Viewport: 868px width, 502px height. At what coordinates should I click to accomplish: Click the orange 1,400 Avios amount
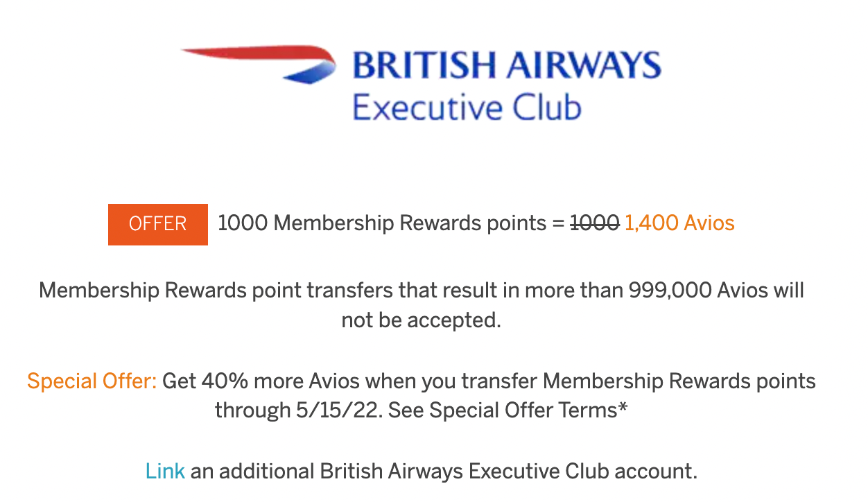click(679, 223)
